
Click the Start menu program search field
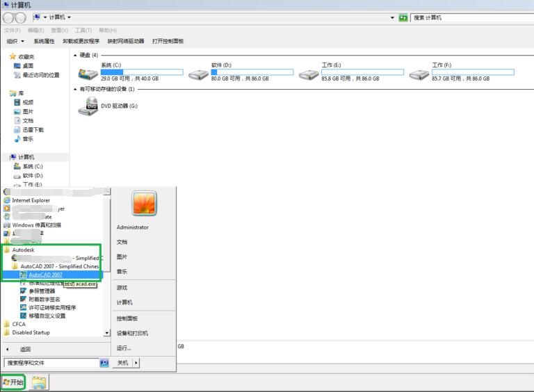click(51, 363)
